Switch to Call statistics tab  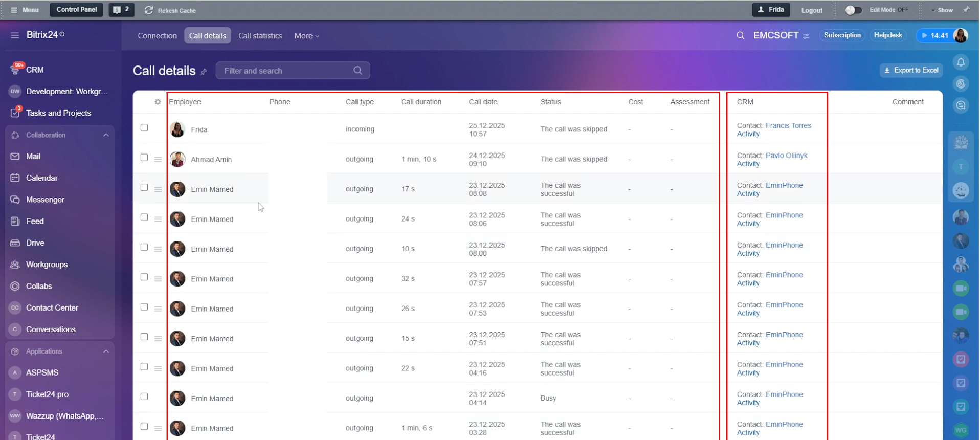pos(260,36)
